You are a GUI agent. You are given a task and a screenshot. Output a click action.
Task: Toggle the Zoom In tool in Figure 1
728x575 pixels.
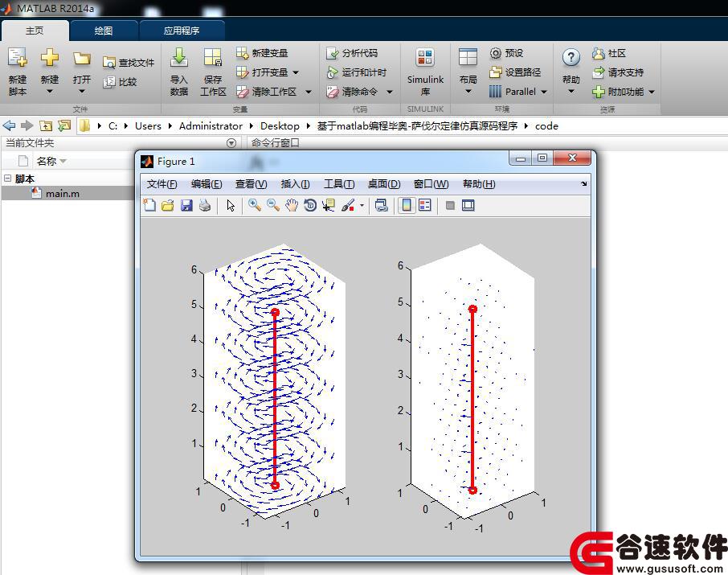point(255,205)
